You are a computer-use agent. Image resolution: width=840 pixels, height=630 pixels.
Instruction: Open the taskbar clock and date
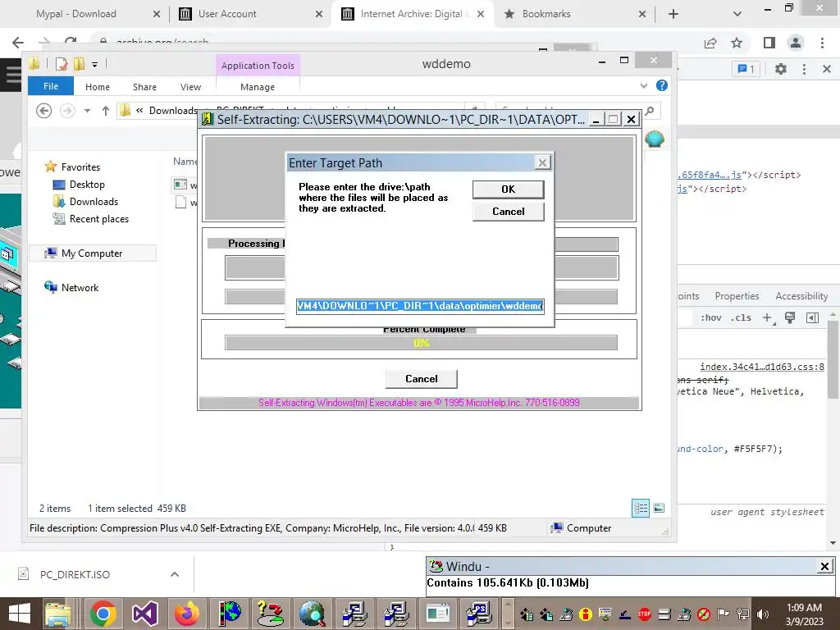(x=804, y=614)
